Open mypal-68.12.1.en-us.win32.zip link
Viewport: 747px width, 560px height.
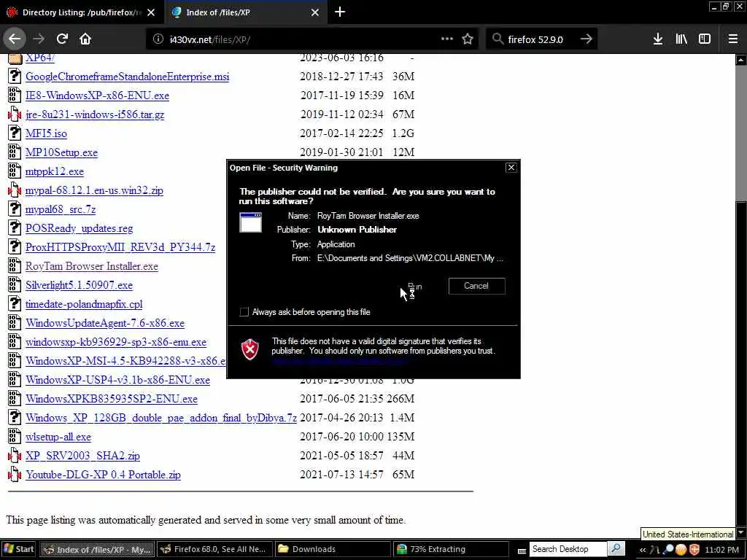[94, 190]
